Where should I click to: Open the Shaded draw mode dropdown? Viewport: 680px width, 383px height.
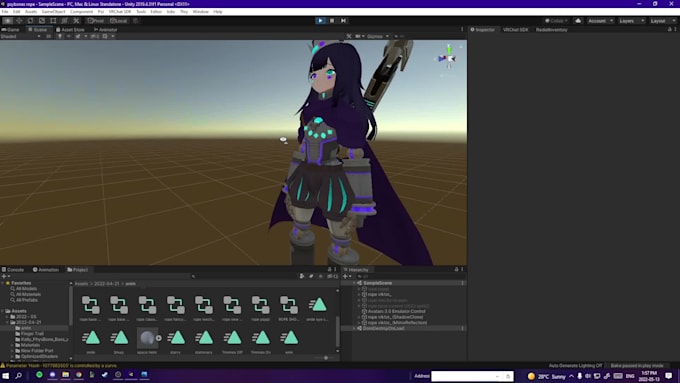pyautogui.click(x=20, y=36)
